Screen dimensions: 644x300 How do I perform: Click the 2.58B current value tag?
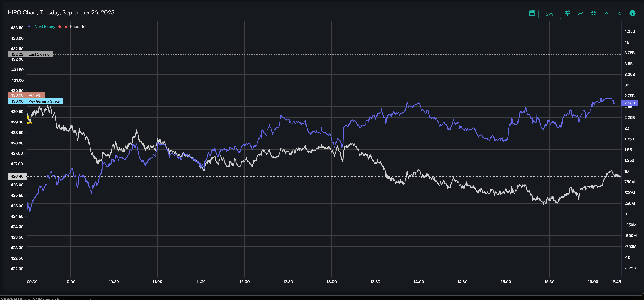click(629, 103)
